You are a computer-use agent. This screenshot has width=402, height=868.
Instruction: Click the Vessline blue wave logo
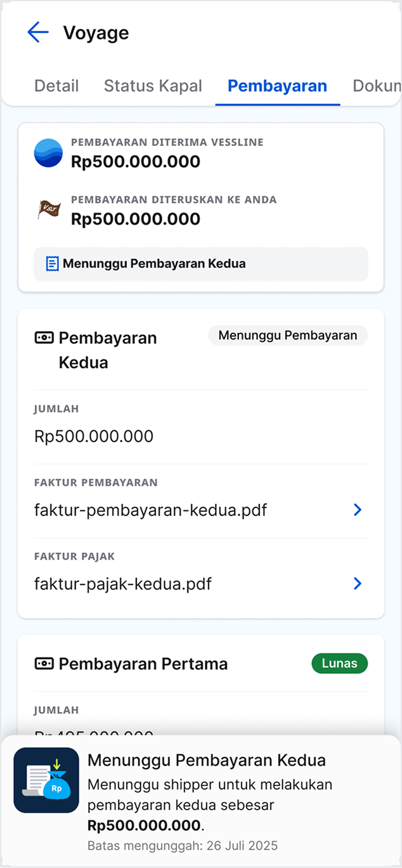click(x=48, y=153)
